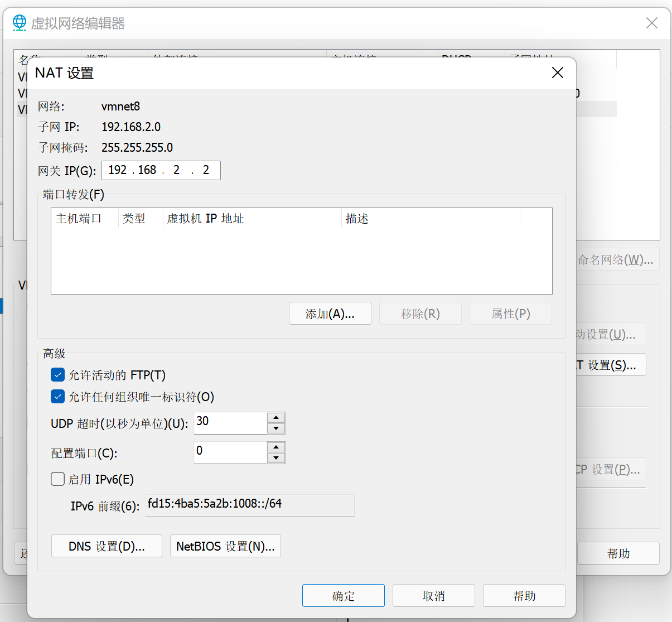This screenshot has width=672, height=622.
Task: Click the 子网掩码 value 255.255.255.0
Action: 137,147
